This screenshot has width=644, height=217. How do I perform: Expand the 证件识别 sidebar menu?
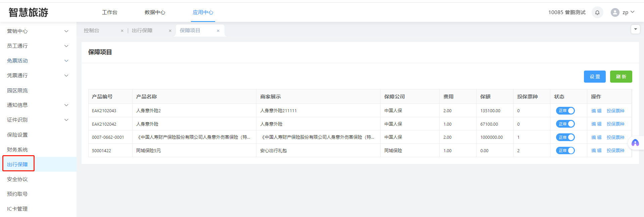(66, 120)
